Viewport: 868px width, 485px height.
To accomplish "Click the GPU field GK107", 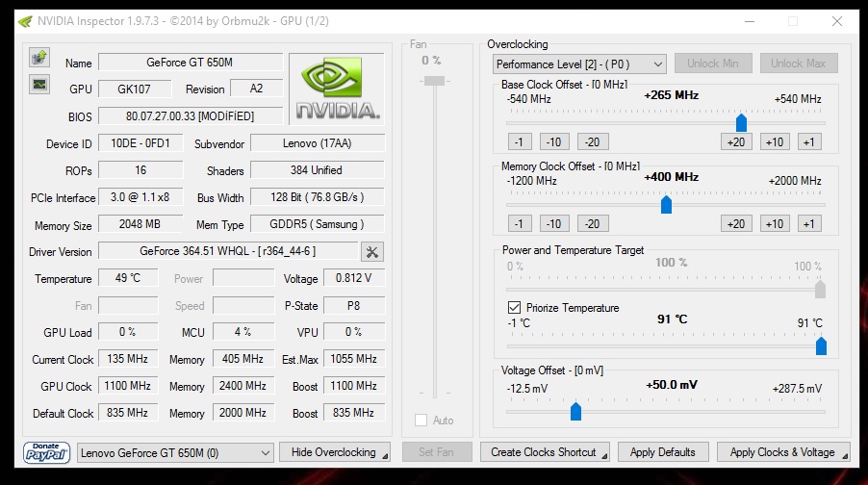I will 135,89.
